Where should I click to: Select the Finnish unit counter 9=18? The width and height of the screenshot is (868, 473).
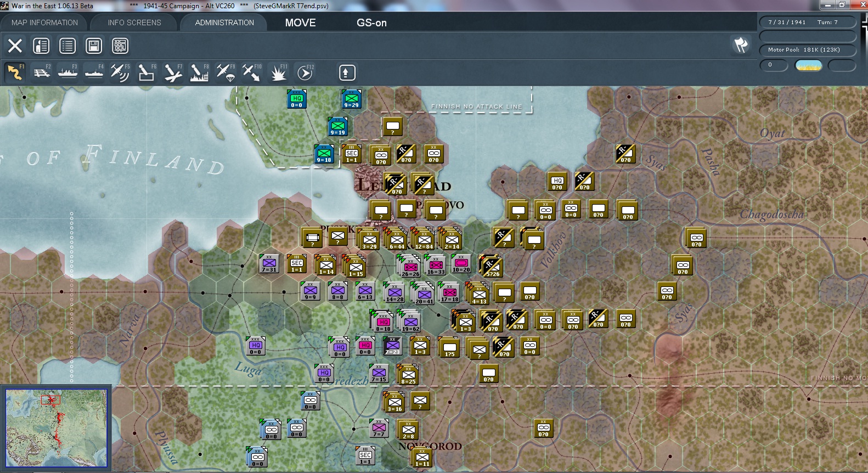[x=324, y=154]
